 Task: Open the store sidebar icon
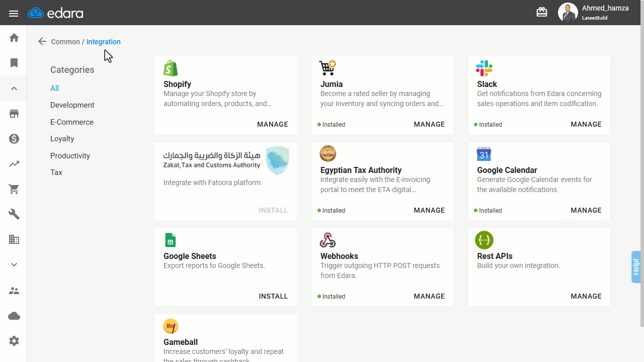[14, 114]
